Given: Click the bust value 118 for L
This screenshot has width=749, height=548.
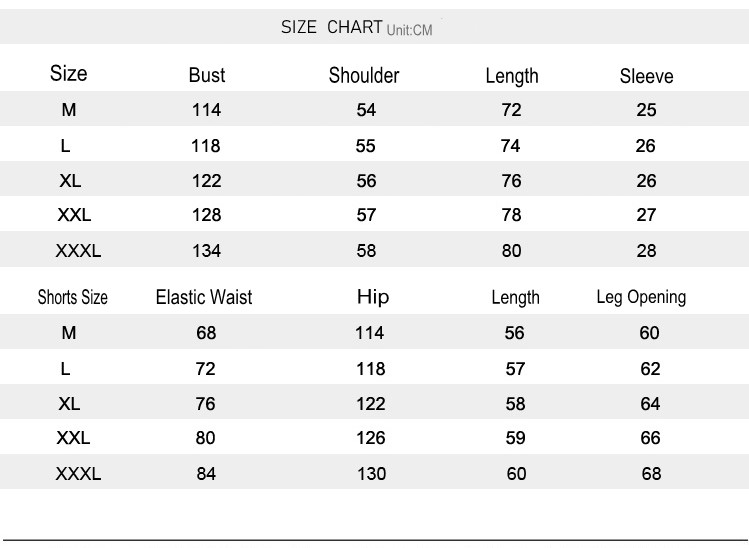Looking at the screenshot, I should pos(206,146).
